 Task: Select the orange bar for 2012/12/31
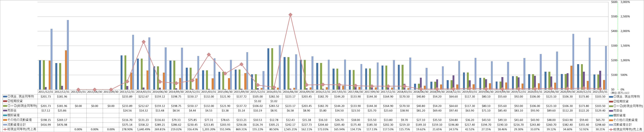tap(66, 70)
